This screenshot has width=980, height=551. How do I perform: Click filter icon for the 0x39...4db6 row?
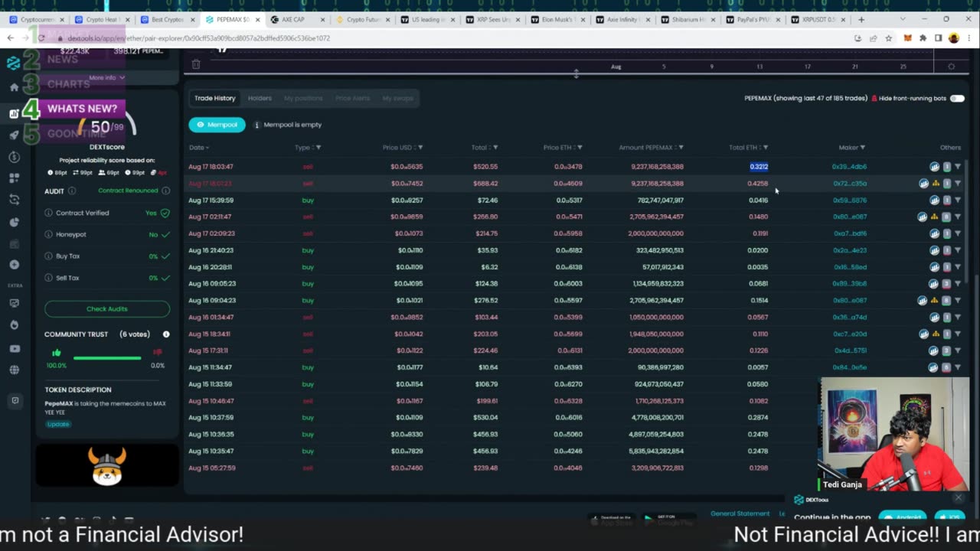tap(957, 167)
